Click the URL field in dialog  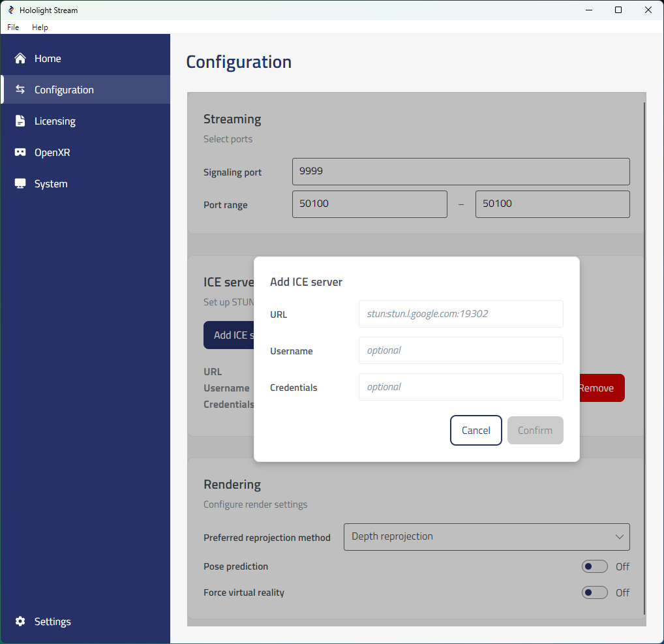tap(460, 314)
